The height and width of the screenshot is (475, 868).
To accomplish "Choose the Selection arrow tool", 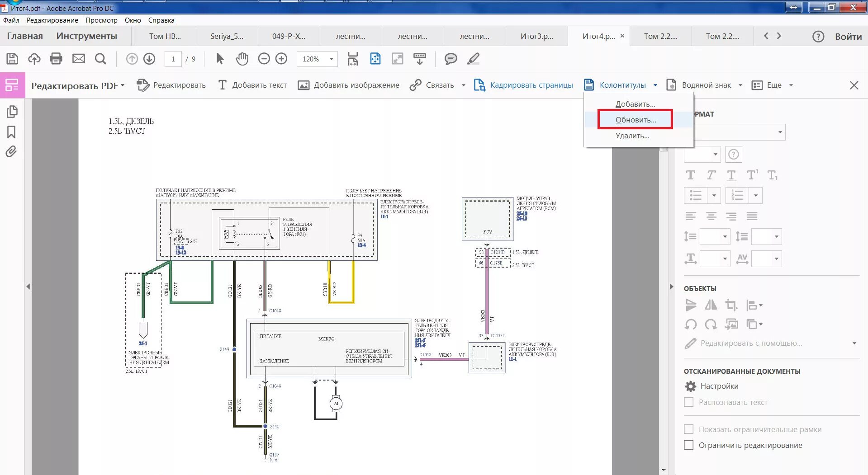I will 220,59.
